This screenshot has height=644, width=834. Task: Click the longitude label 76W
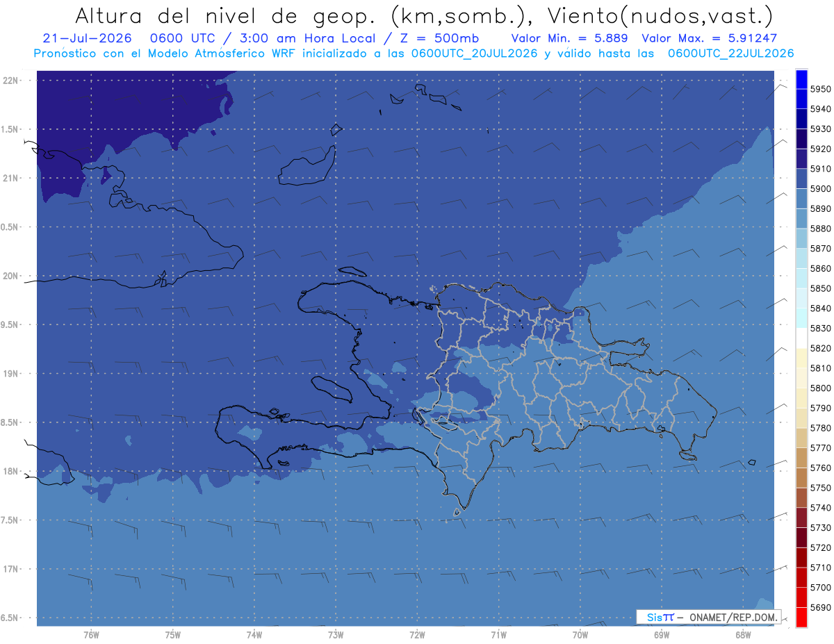coord(91,635)
